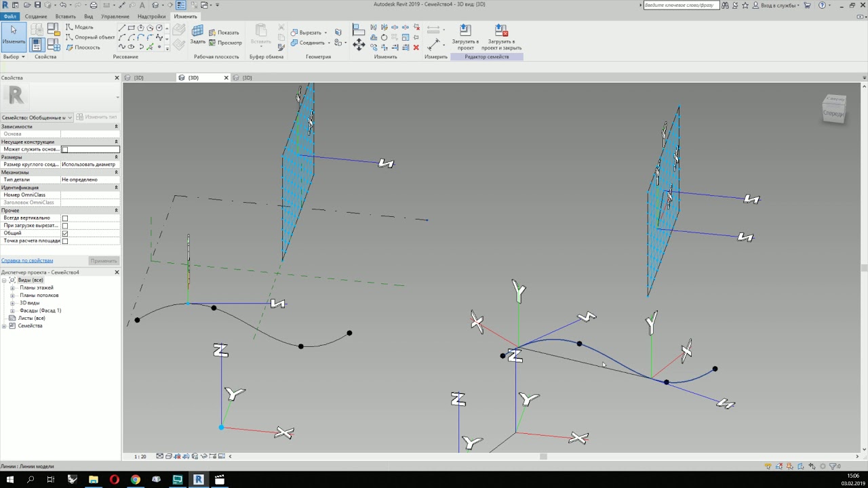Collapse the Идентификация section
Viewport: 868px width, 488px height.
coord(116,188)
